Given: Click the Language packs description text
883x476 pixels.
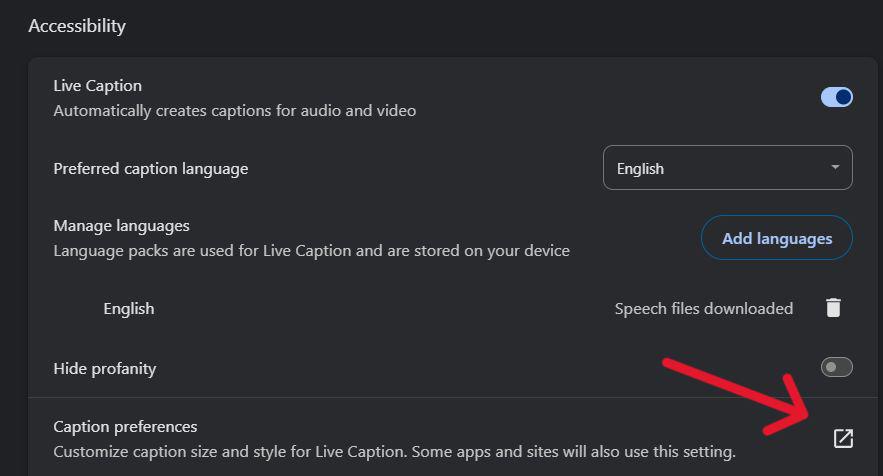Looking at the screenshot, I should (311, 250).
